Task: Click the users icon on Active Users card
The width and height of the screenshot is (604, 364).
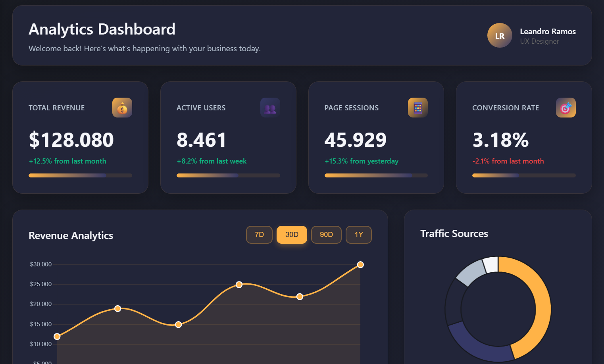Action: pos(270,107)
